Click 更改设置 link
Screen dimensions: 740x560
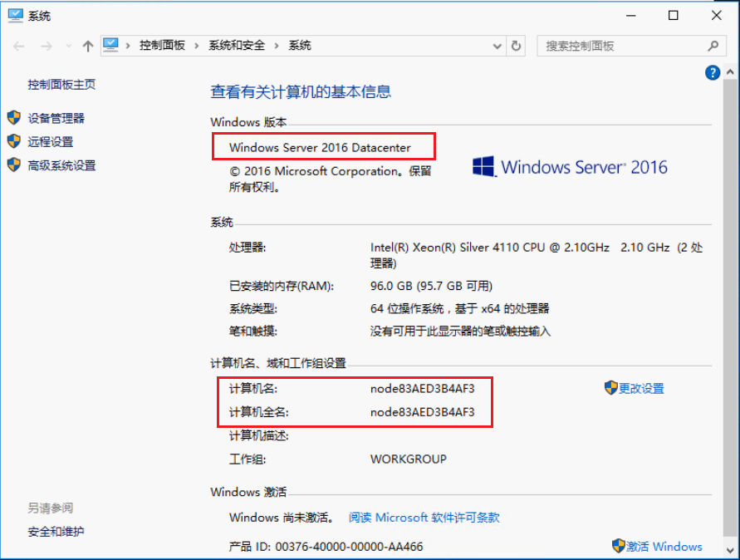(x=641, y=389)
